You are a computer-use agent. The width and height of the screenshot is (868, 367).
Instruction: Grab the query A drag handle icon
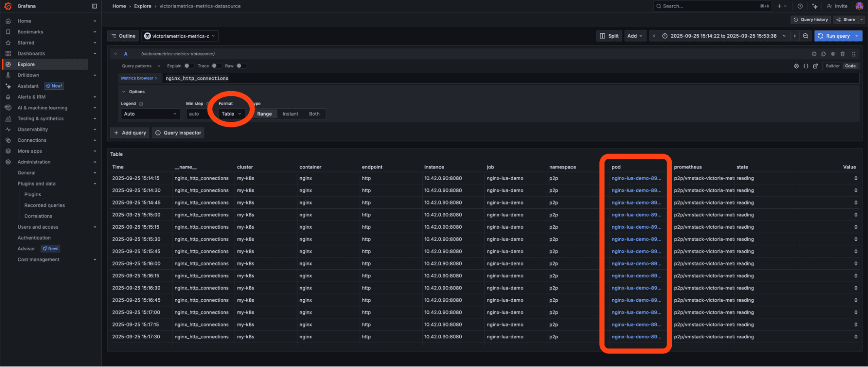[x=854, y=54]
